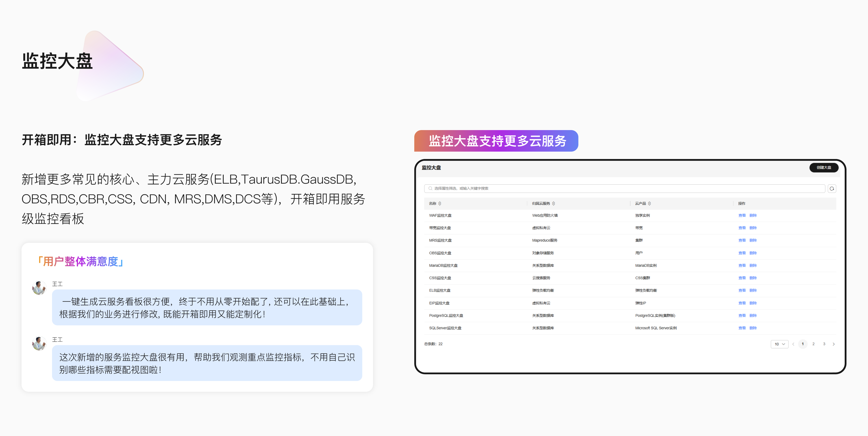Click the 监控大盘支持更多云服务 gradient banner
Screen dimensions: 868x436
496,141
